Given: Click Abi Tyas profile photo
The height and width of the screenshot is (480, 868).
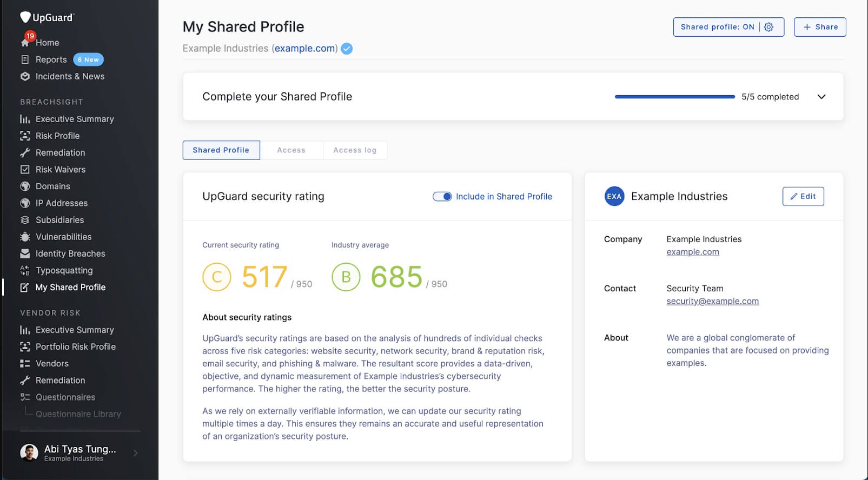Looking at the screenshot, I should pyautogui.click(x=29, y=453).
